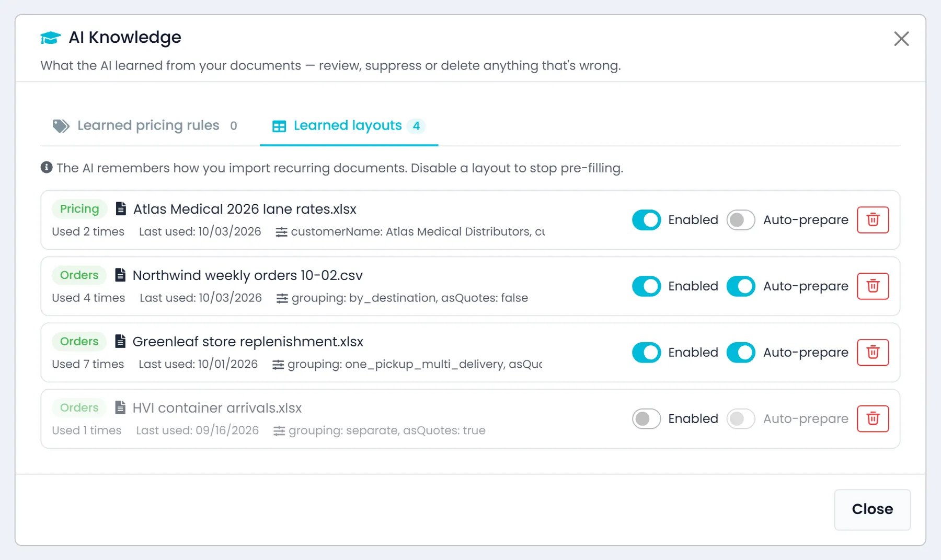Click the file icon next to HVI container arrivals
This screenshot has width=941, height=560.
(x=120, y=407)
